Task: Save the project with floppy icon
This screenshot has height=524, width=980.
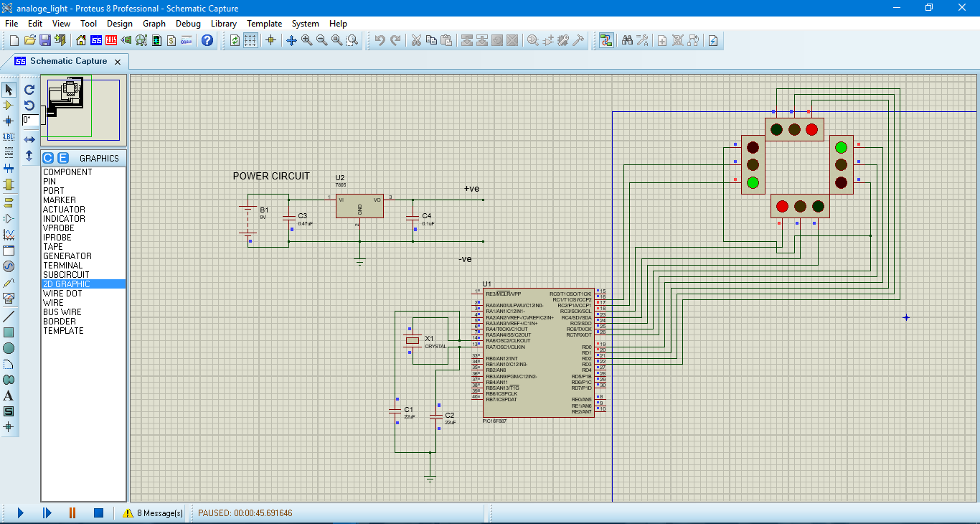Action: [x=44, y=40]
